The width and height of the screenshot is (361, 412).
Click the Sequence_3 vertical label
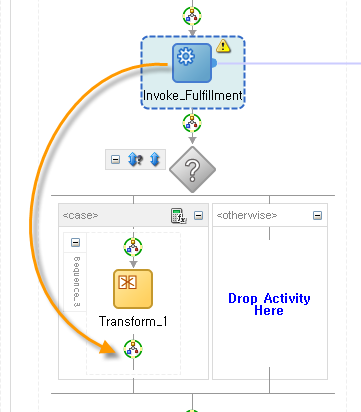(76, 282)
